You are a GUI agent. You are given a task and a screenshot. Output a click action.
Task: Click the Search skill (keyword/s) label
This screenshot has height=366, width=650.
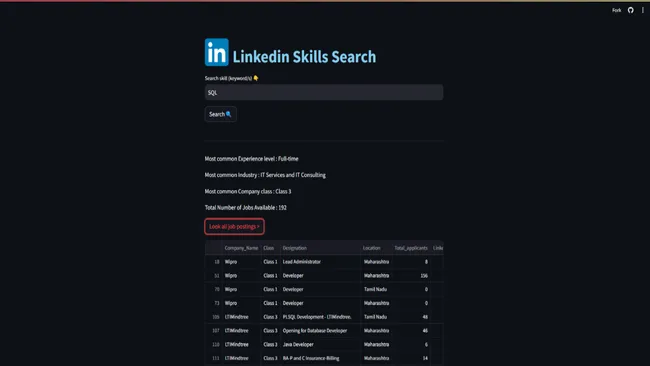click(x=231, y=78)
